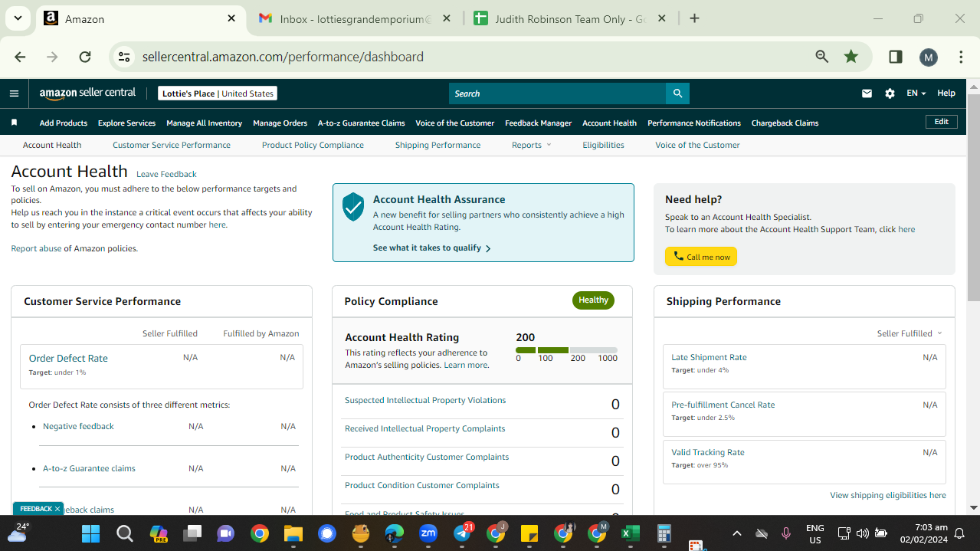Open the Microsoft Edge taskbar icon
Viewport: 980px width, 551px height.
[395, 533]
